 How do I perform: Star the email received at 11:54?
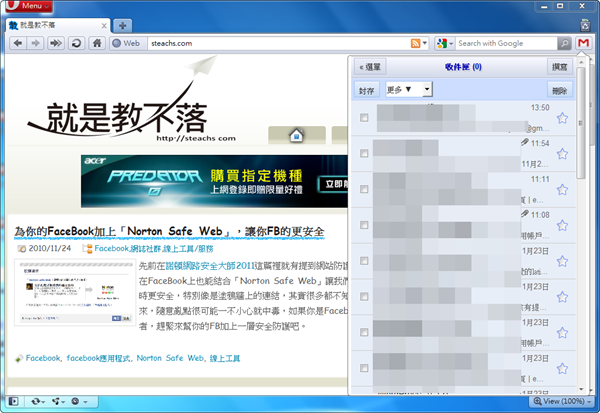562,154
